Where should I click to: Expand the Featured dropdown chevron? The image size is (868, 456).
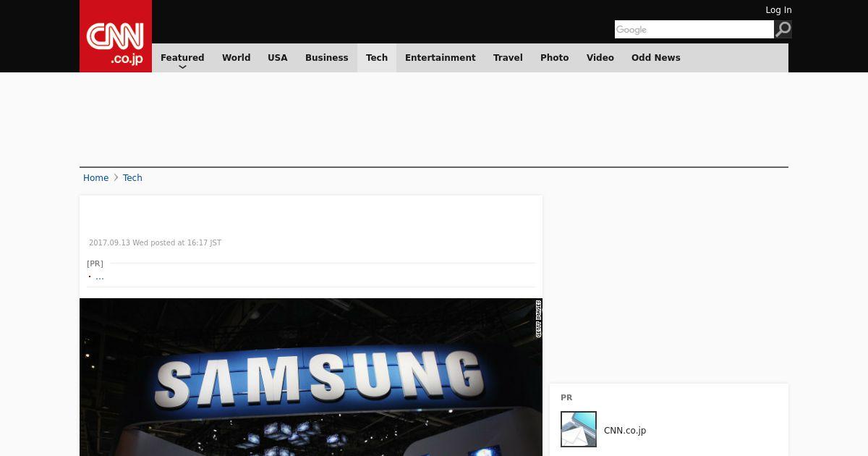tap(182, 67)
